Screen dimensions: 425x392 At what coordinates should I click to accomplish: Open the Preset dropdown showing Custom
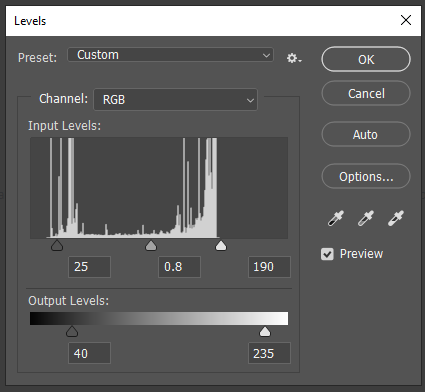coord(170,55)
